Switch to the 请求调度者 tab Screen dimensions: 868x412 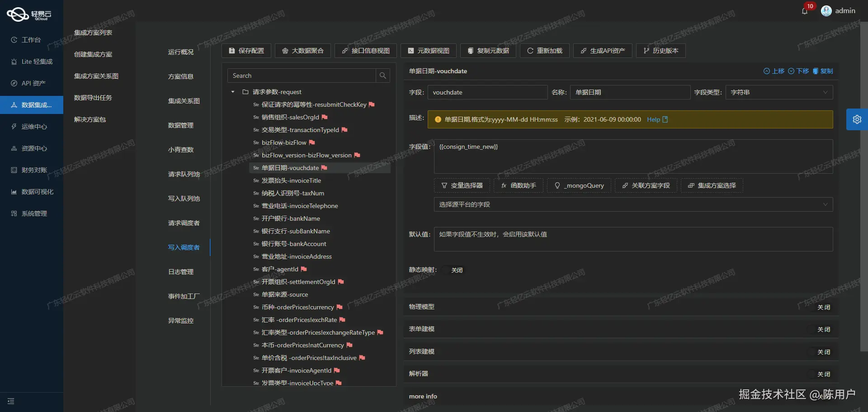click(x=184, y=223)
